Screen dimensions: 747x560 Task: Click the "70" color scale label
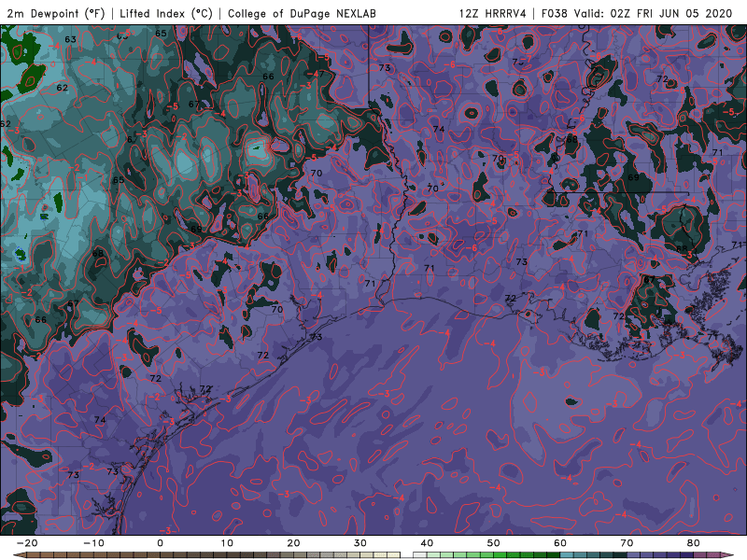pos(627,543)
